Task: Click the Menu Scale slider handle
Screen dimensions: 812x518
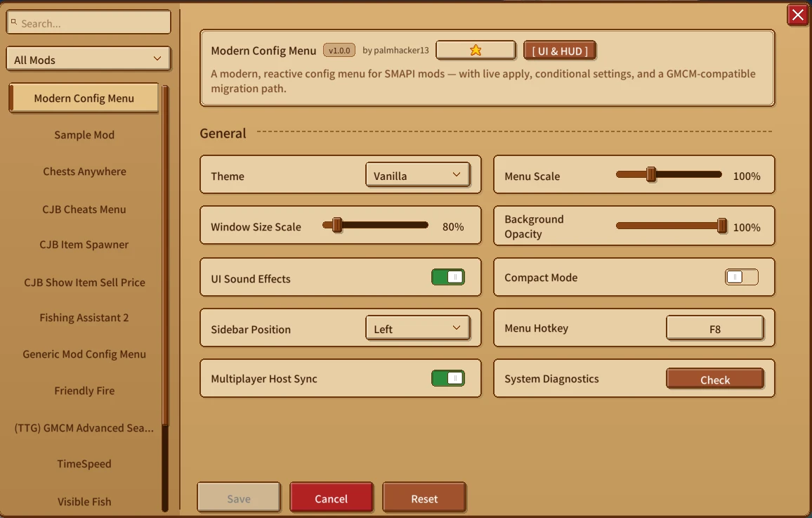Action: pyautogui.click(x=651, y=174)
